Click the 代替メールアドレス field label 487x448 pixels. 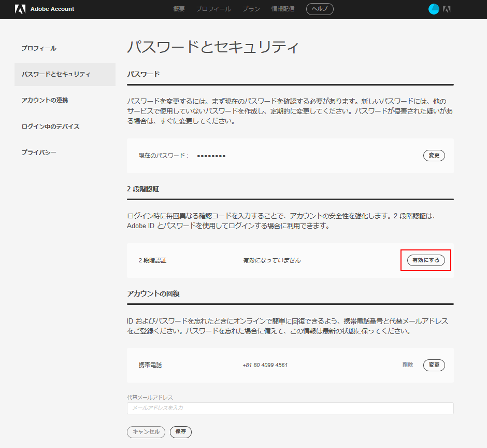click(150, 397)
